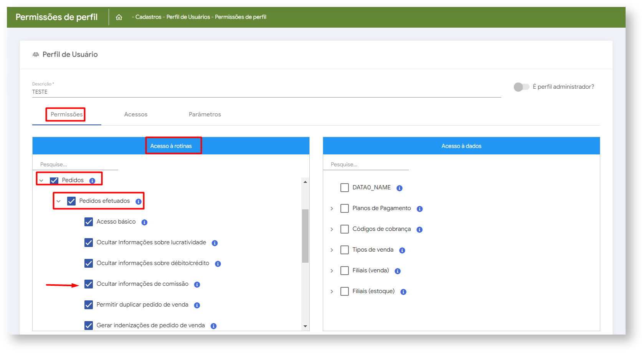Click info icon next to Pedidos
644x353 pixels.
92,181
